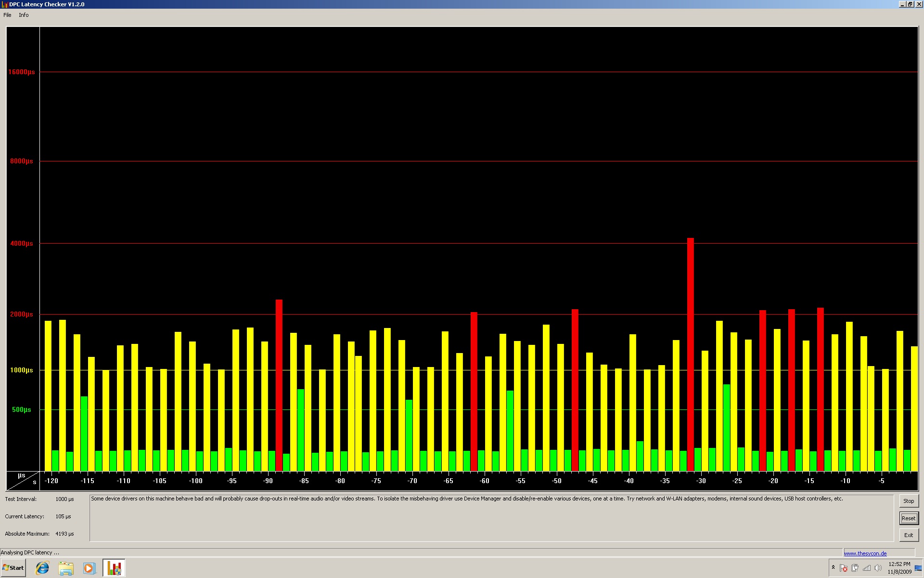The width and height of the screenshot is (924, 578).
Task: Click the red latency bar near -90 s
Action: click(x=279, y=385)
